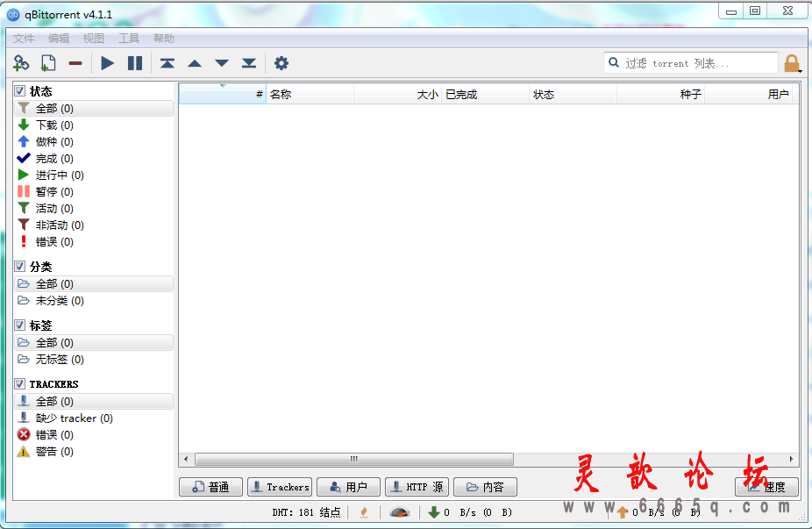Toggle the 标签 section checkbox
Viewport: 812px width, 529px height.
coord(19,325)
